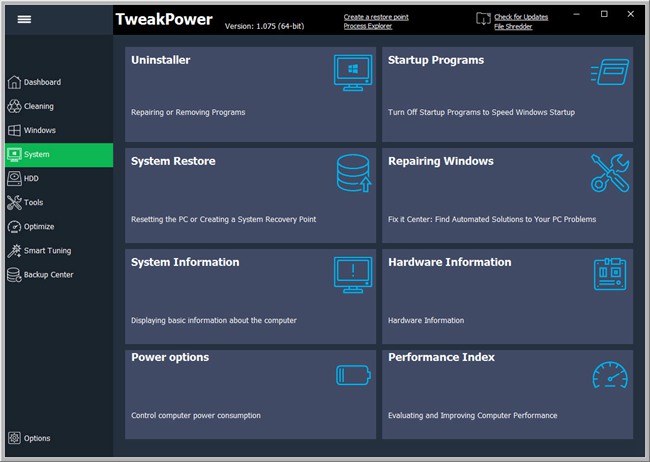Open the hamburger menu icon

24,19
